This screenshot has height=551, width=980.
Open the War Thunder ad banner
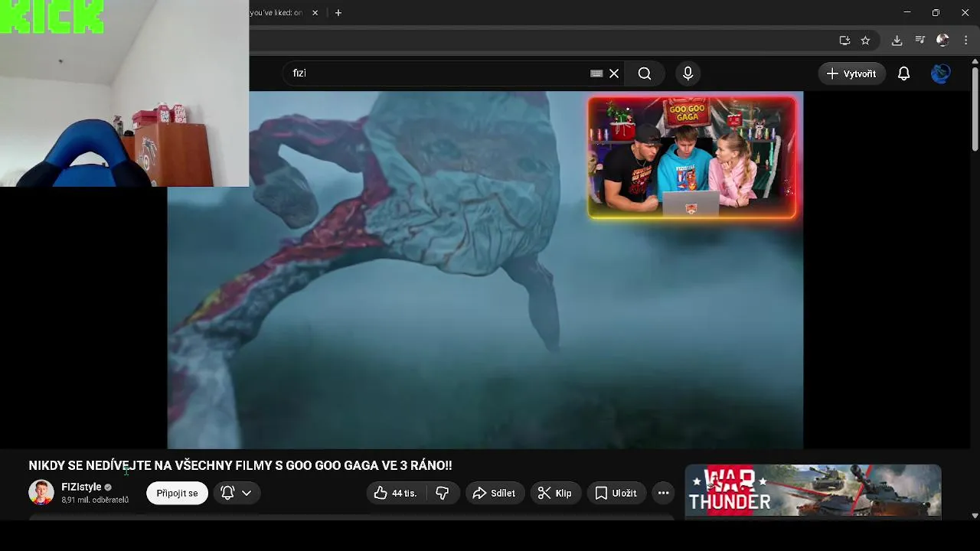(x=812, y=491)
